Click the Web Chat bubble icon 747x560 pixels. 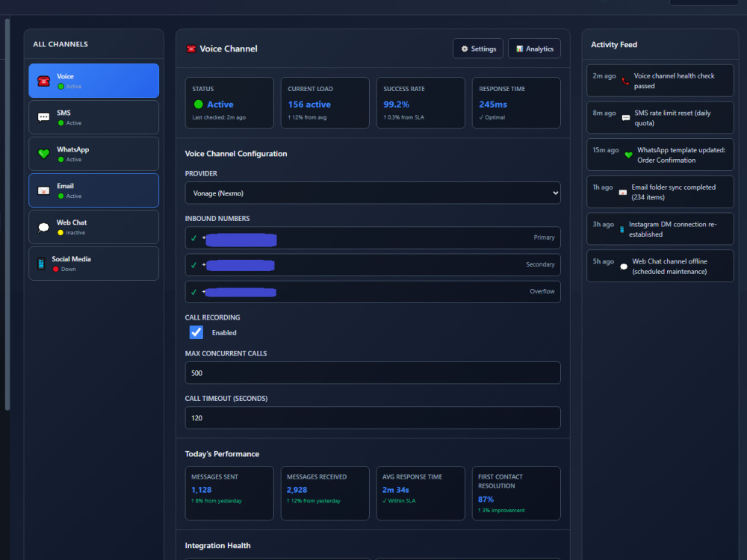coord(44,227)
